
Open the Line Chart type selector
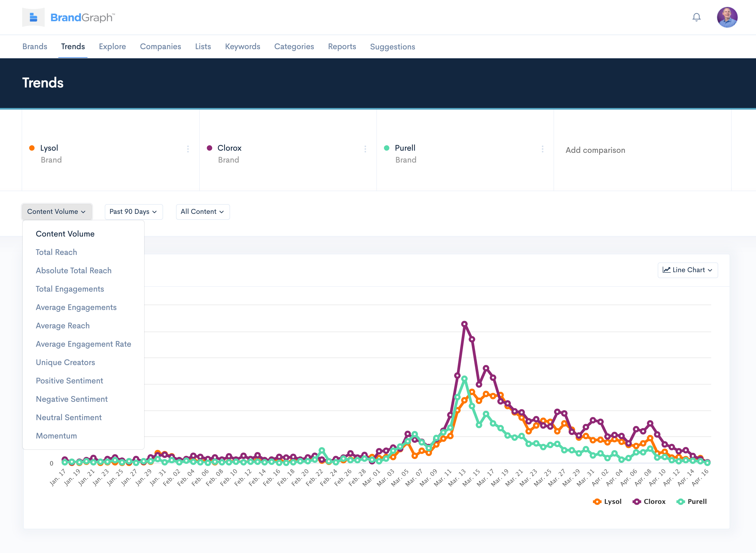click(687, 270)
